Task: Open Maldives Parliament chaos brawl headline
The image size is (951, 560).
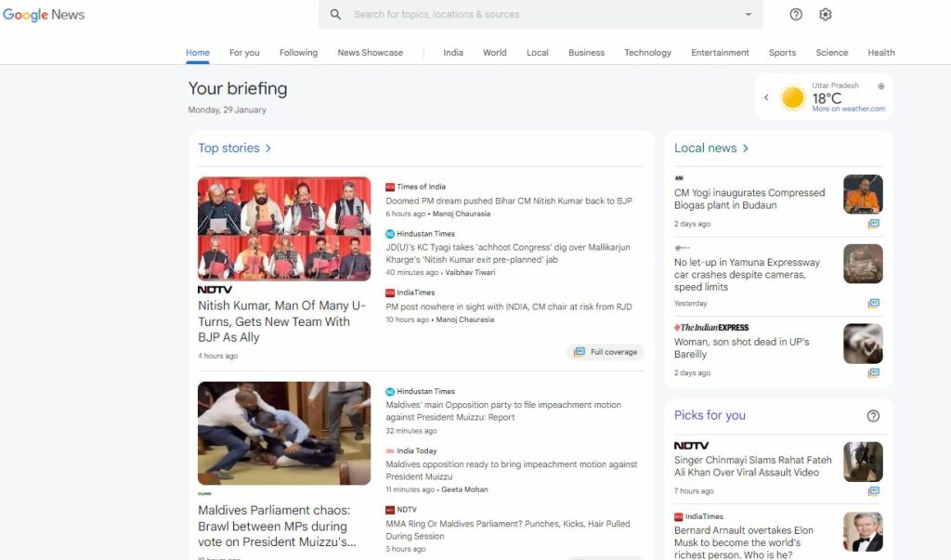Action: click(x=277, y=526)
